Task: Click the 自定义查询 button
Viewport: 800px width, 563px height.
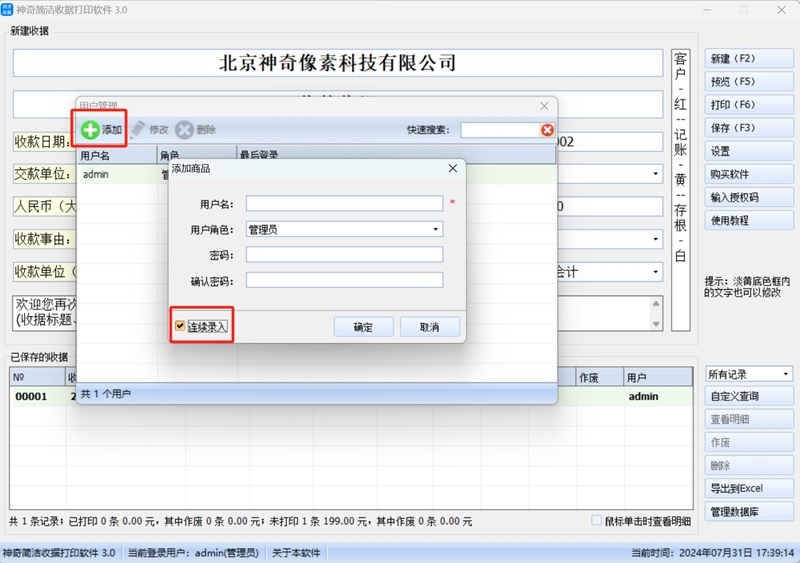Action: tap(749, 396)
